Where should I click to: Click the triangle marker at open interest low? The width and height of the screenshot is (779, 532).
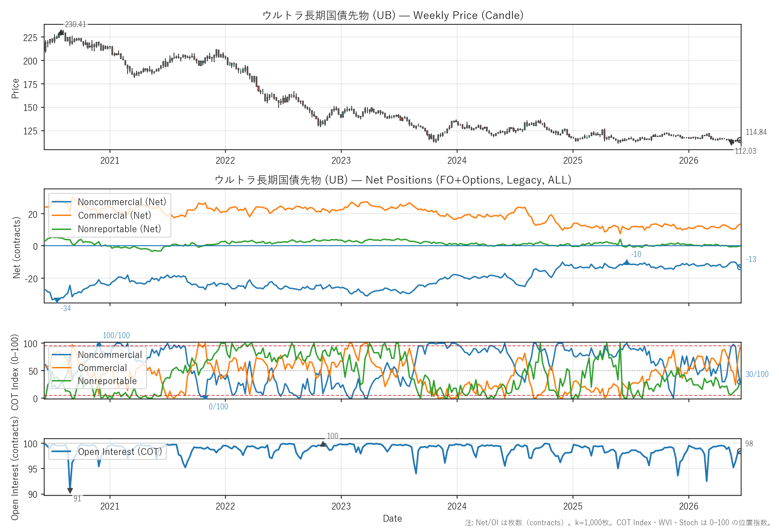coord(70,491)
